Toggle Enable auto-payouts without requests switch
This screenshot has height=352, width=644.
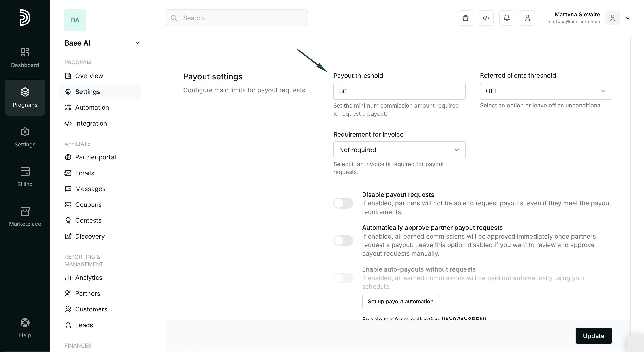343,278
